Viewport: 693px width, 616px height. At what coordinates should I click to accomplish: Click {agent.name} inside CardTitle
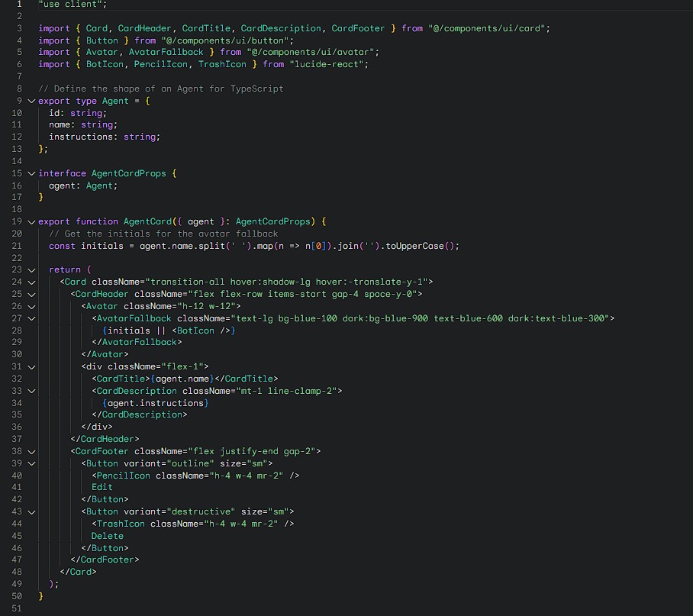[182, 379]
